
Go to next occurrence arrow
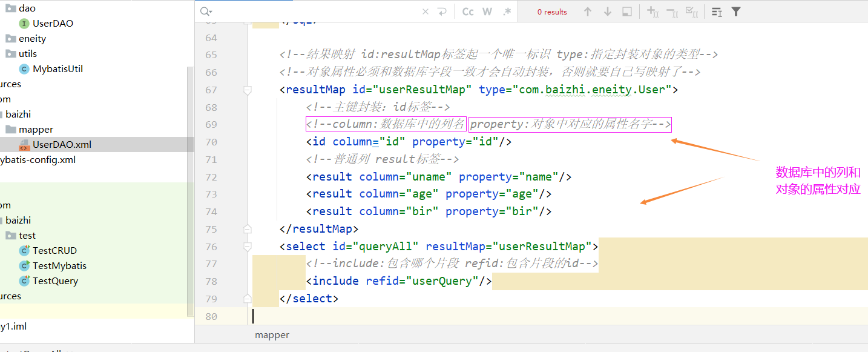607,12
